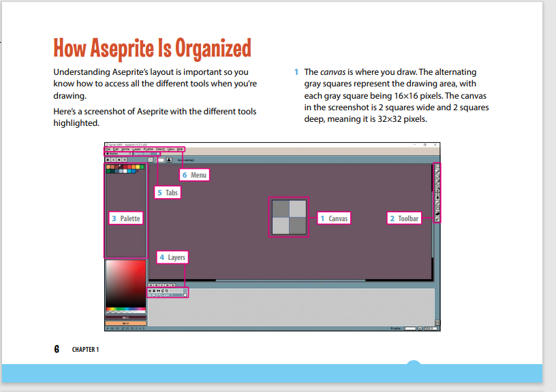
Task: Close the Home tab
Action: tap(129, 154)
